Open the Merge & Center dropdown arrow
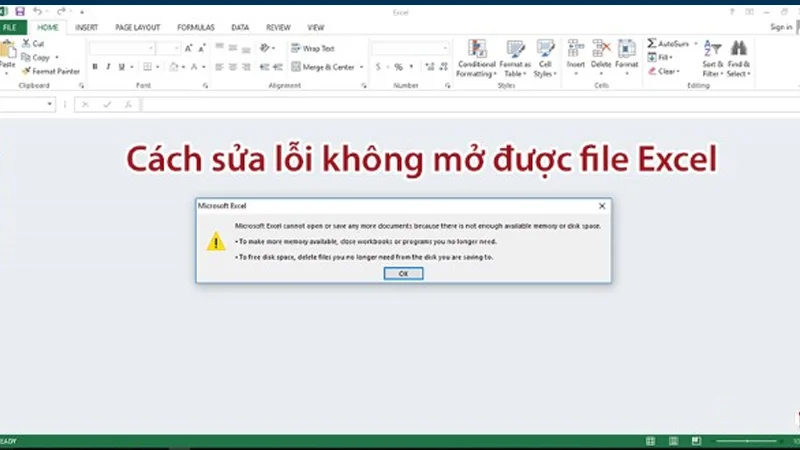 tap(362, 67)
